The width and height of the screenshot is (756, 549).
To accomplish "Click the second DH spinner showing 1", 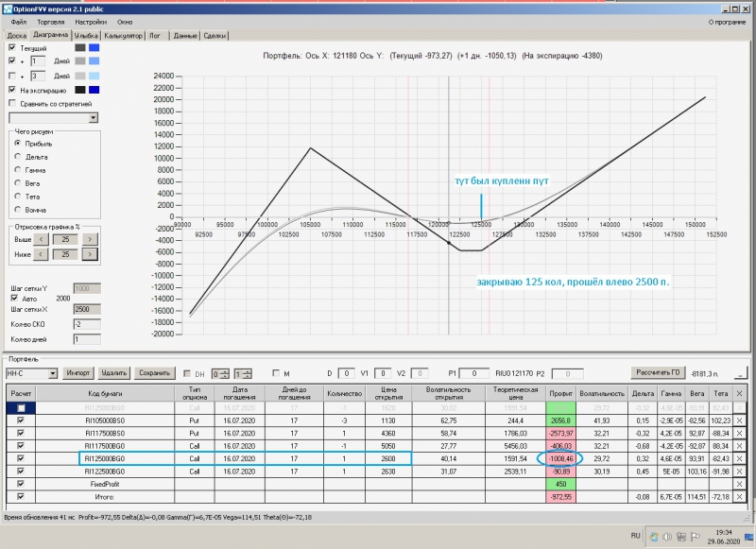I will pos(243,373).
